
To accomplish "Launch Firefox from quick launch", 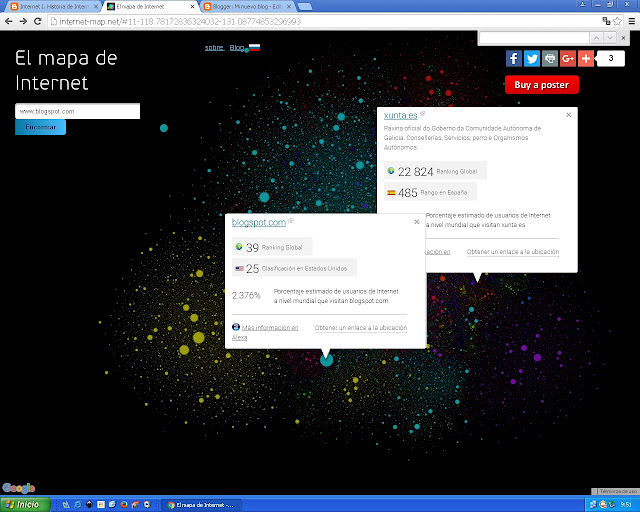I will 124,505.
